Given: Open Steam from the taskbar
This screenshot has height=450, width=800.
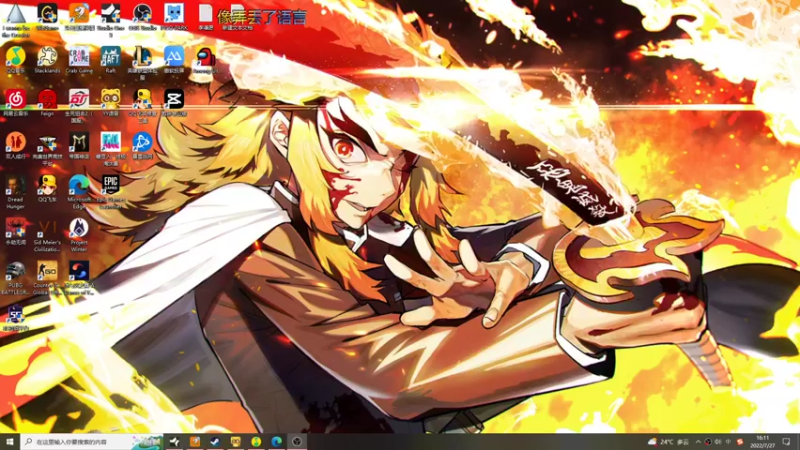Looking at the screenshot, I should pyautogui.click(x=215, y=442).
